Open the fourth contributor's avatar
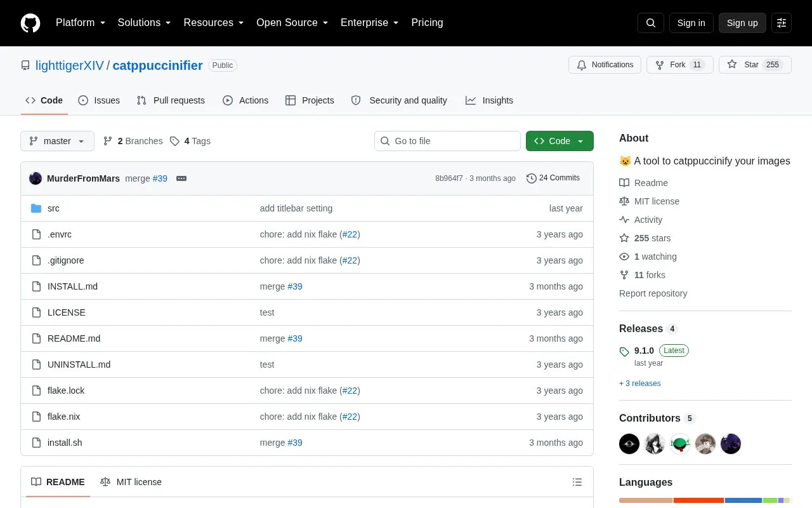Screen dimensions: 812x508 [x=705, y=444]
